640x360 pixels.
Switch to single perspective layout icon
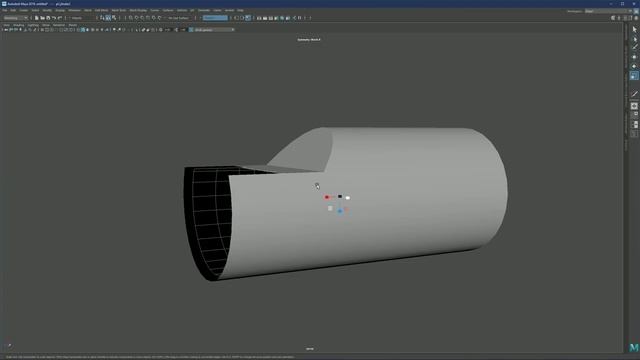[634, 106]
